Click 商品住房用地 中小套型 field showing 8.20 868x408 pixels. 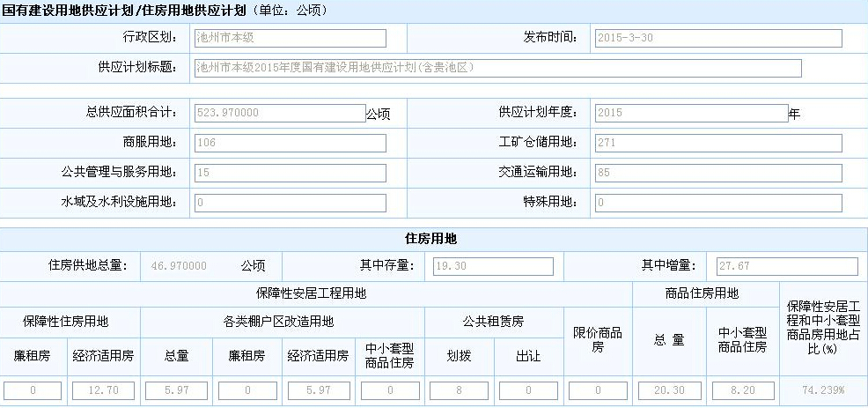pyautogui.click(x=742, y=389)
